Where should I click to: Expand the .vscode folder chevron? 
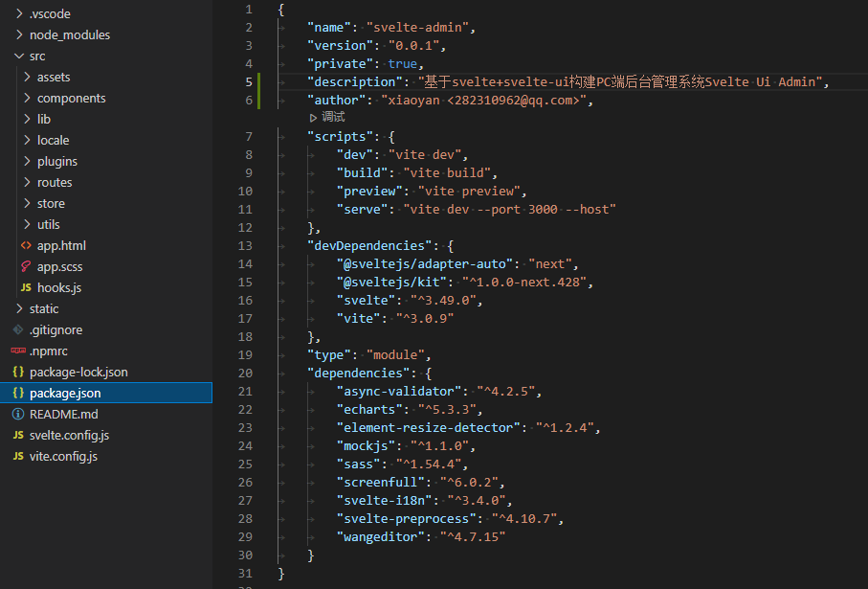tap(19, 13)
